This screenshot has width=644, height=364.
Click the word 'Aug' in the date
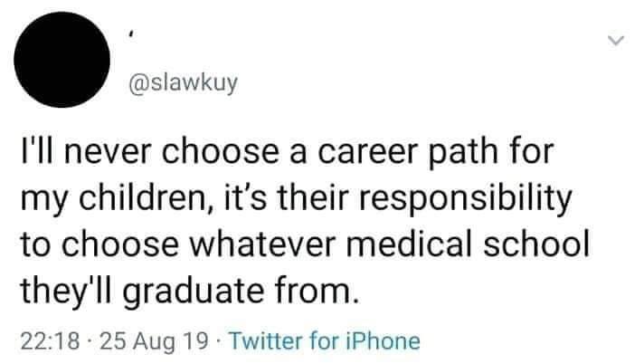(155, 342)
